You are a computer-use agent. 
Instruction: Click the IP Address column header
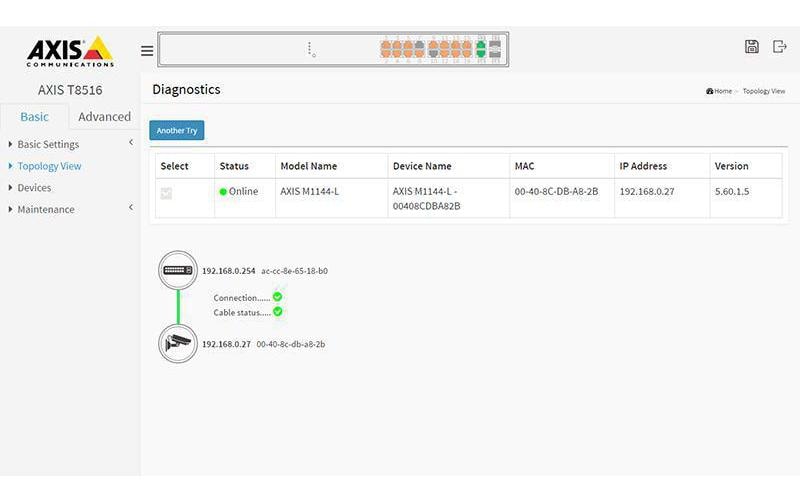643,166
